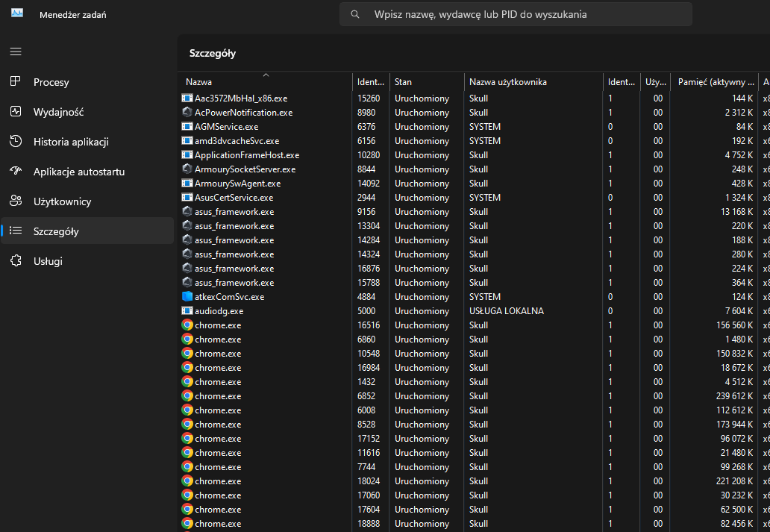Viewport: 770px width, 532px height.
Task: Select audiodg.exe process
Action: click(474, 311)
